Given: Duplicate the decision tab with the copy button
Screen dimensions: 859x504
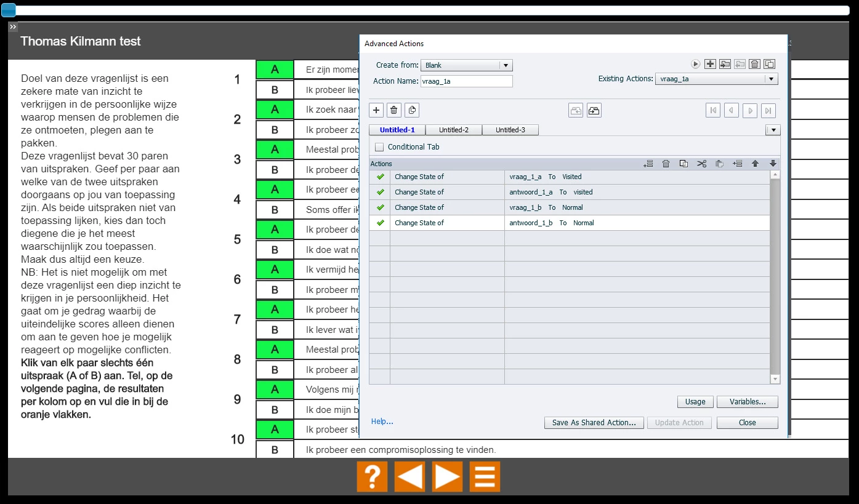Looking at the screenshot, I should (x=412, y=110).
